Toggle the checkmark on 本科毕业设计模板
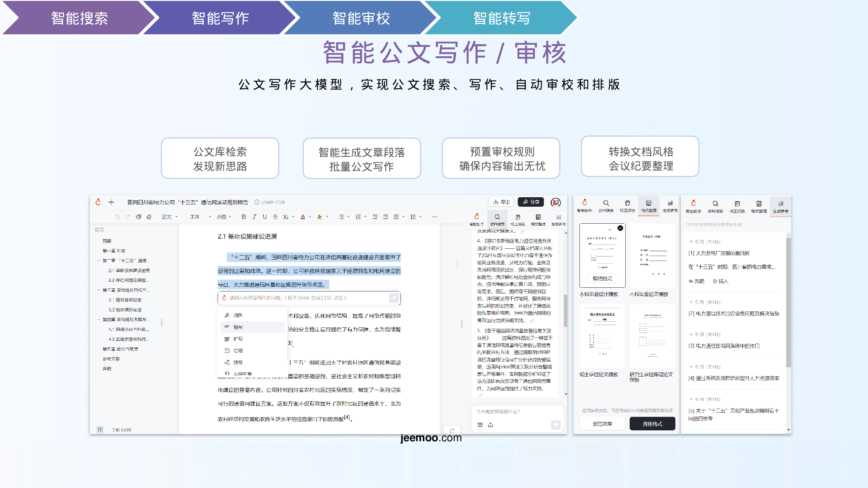 tap(620, 228)
